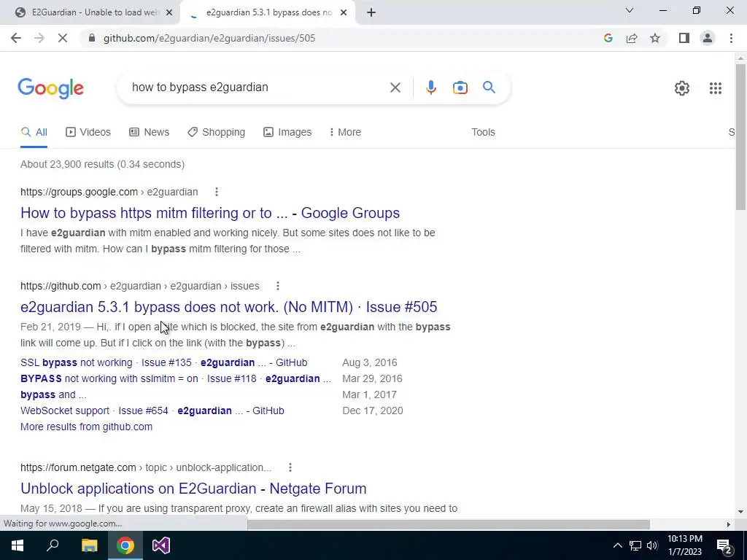
Task: Switch to E2Guardian Unable to load tab
Action: pos(90,12)
